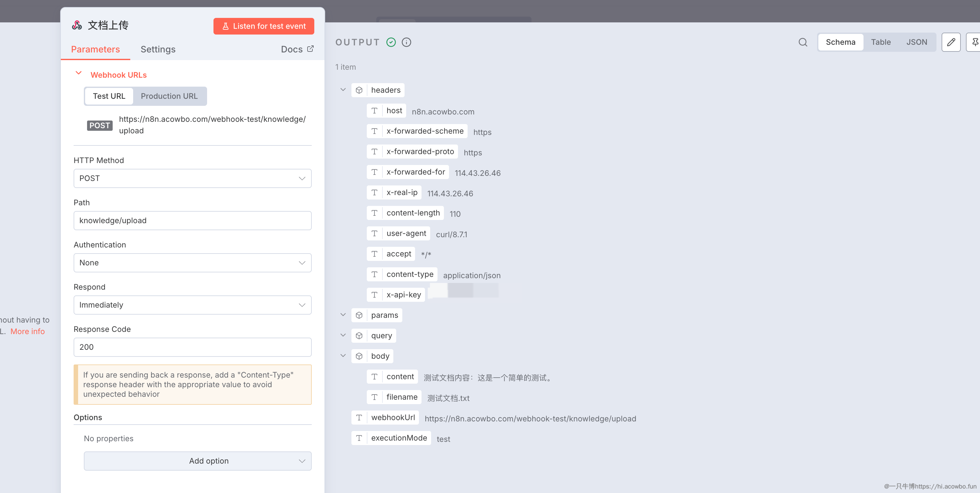Screen dimensions: 980x493
Task: Select the Test URL toggle option
Action: [x=109, y=96]
